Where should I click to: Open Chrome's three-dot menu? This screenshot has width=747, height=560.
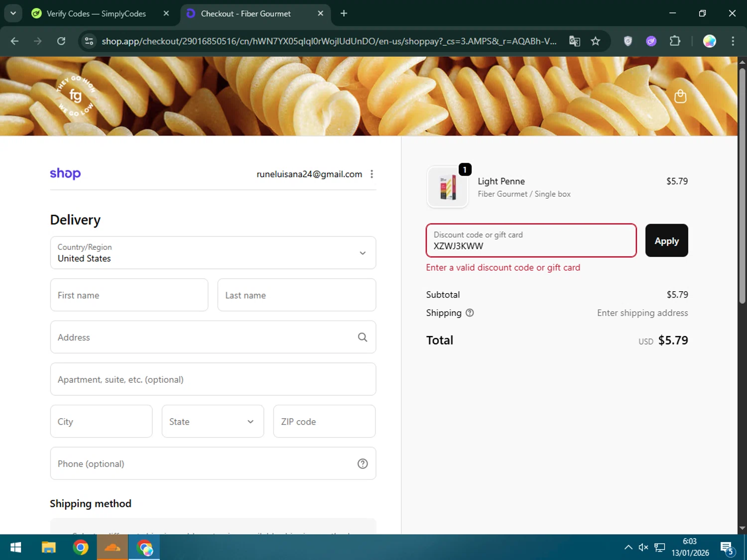(x=733, y=41)
